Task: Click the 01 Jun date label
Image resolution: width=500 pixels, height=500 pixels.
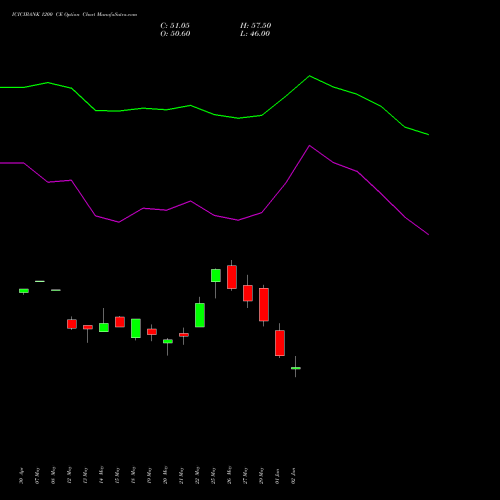Action: pyautogui.click(x=277, y=476)
